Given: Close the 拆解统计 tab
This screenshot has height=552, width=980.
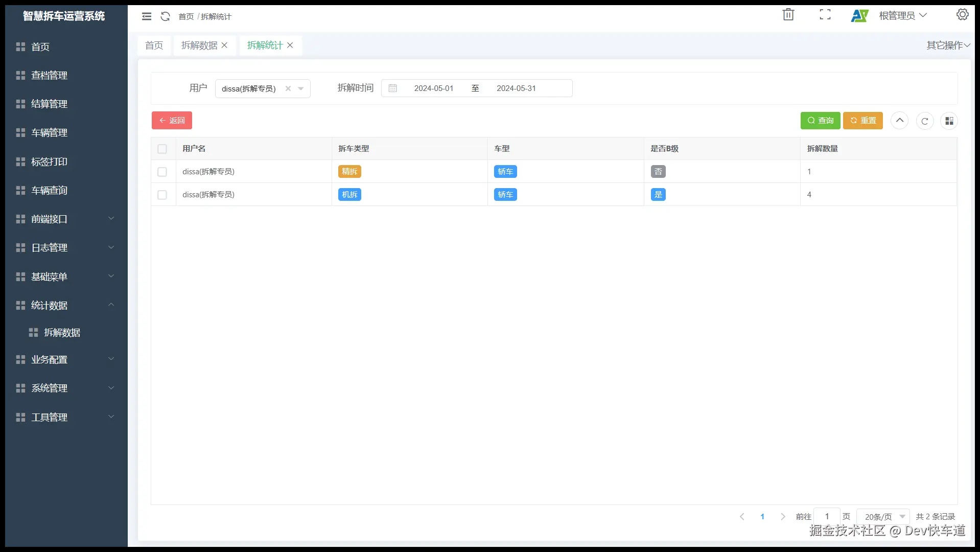Looking at the screenshot, I should click(x=290, y=45).
